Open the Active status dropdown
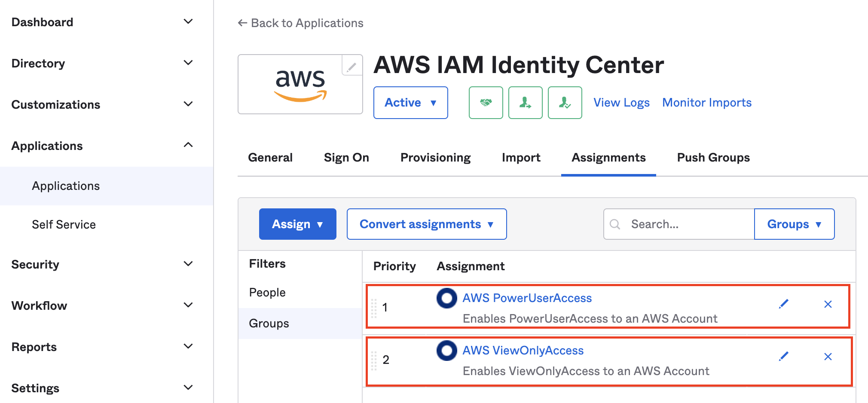868x403 pixels. [x=410, y=103]
